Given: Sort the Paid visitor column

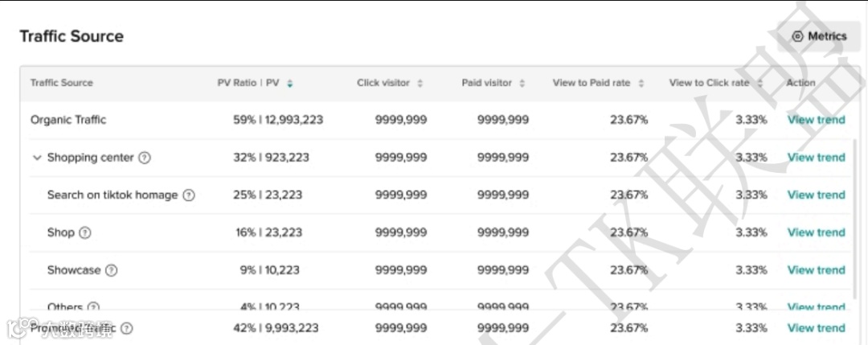Looking at the screenshot, I should [x=522, y=83].
